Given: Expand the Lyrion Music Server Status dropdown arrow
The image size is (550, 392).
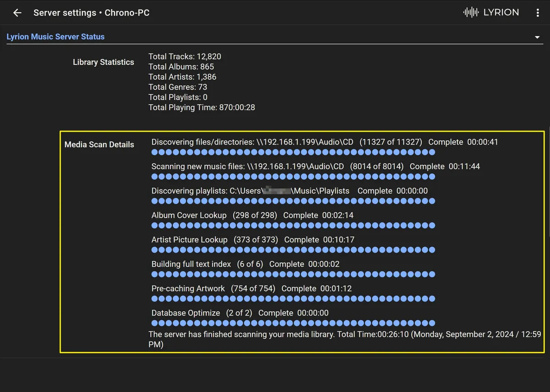Looking at the screenshot, I should [x=537, y=37].
